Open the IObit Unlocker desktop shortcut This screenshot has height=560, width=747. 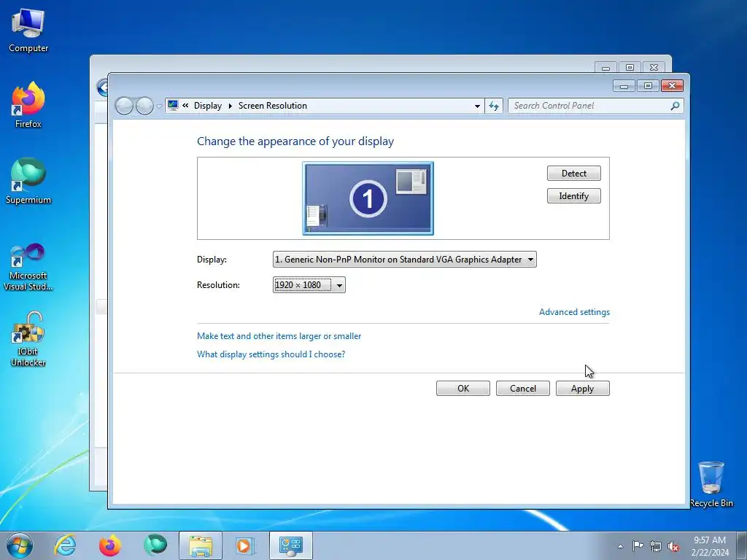click(x=28, y=339)
